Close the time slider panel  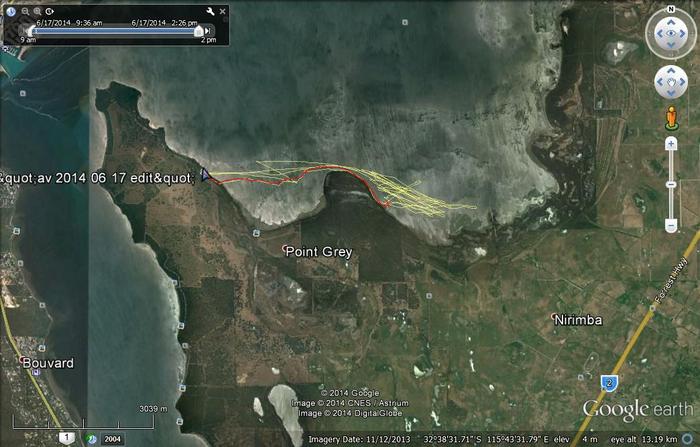[222, 10]
